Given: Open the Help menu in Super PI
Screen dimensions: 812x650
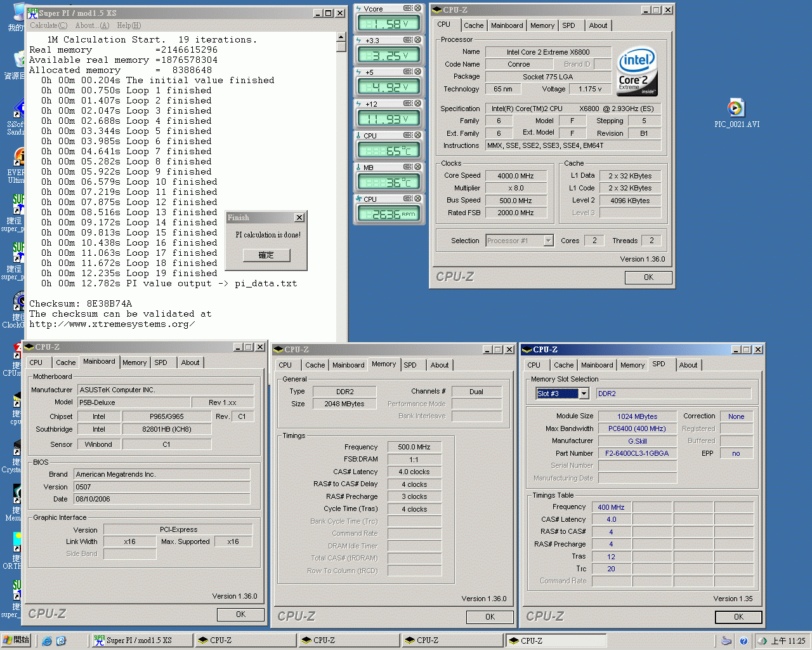Looking at the screenshot, I should coord(129,25).
